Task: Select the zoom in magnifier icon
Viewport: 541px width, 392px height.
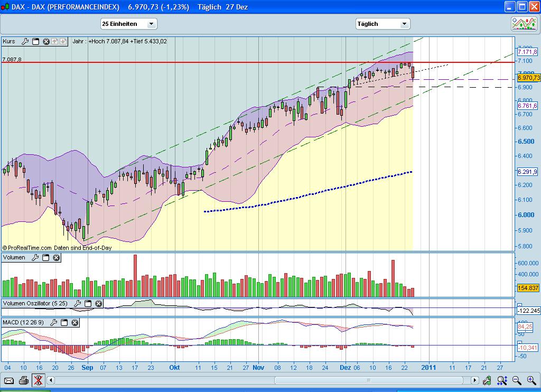Action: 530,380
